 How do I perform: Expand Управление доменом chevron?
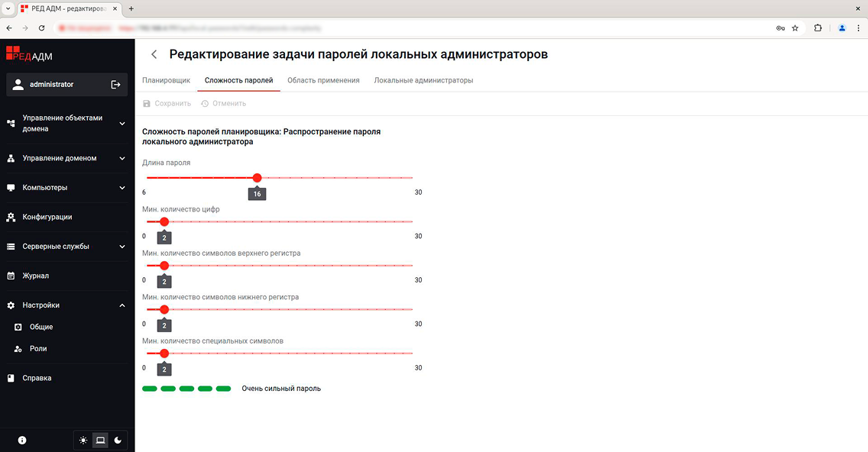pyautogui.click(x=122, y=158)
